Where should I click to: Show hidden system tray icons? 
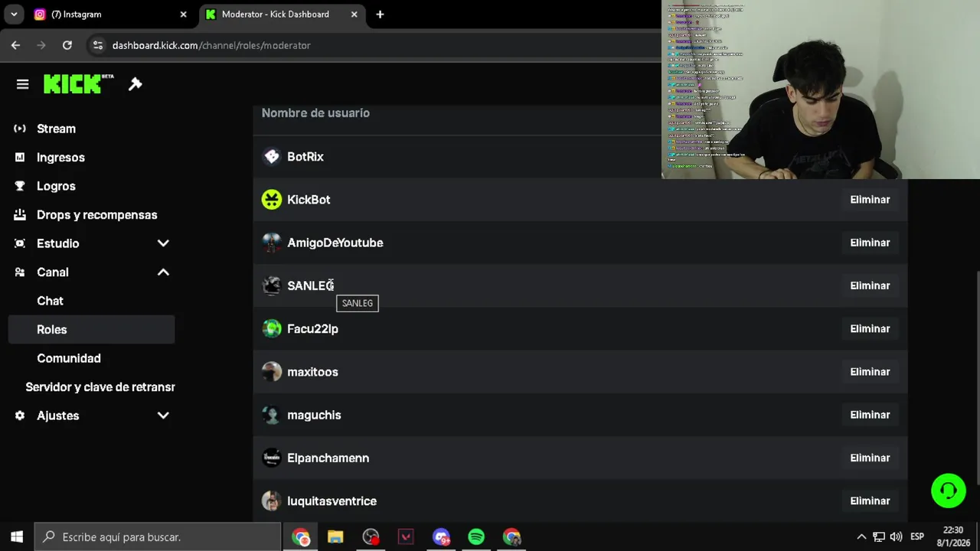click(x=861, y=537)
